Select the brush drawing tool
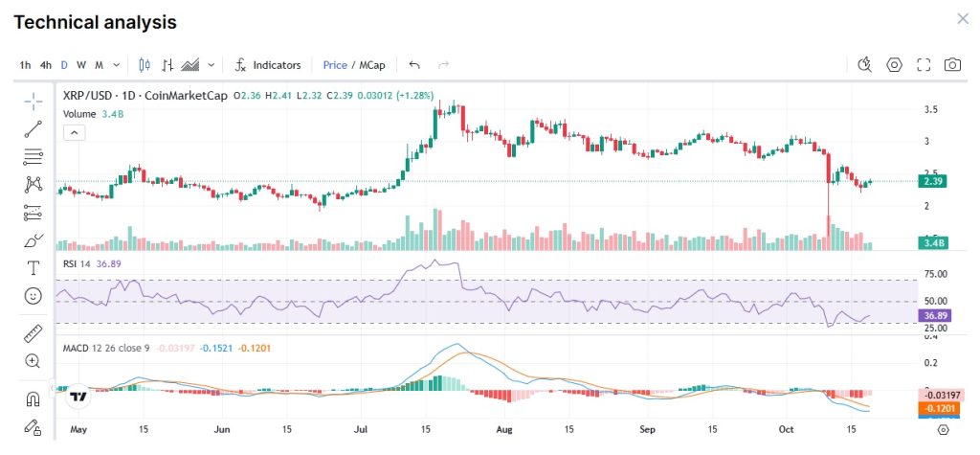 [33, 240]
